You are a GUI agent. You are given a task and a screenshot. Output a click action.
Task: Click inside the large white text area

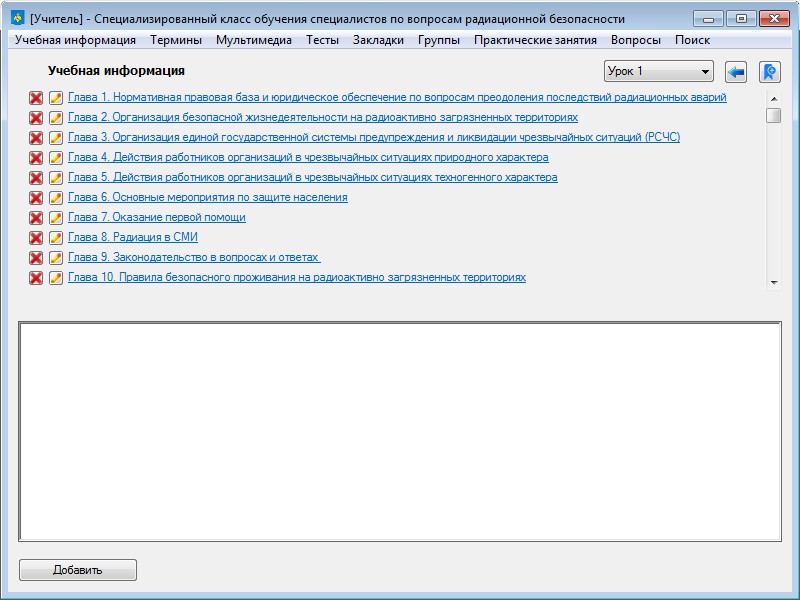click(x=400, y=432)
